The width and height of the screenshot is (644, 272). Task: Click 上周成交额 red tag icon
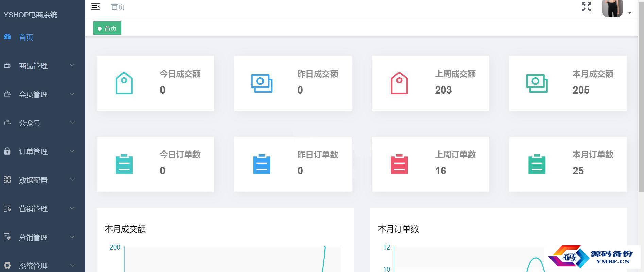click(x=399, y=83)
